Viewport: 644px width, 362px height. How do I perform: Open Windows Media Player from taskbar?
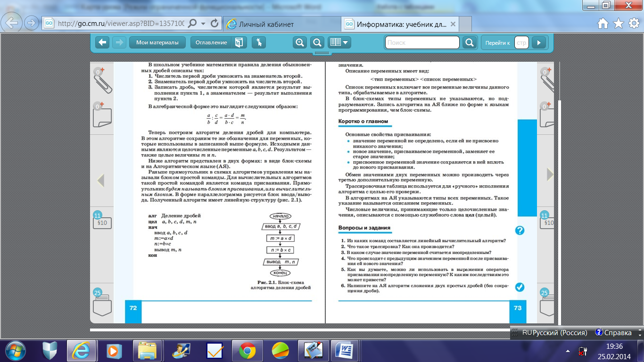coord(113,351)
